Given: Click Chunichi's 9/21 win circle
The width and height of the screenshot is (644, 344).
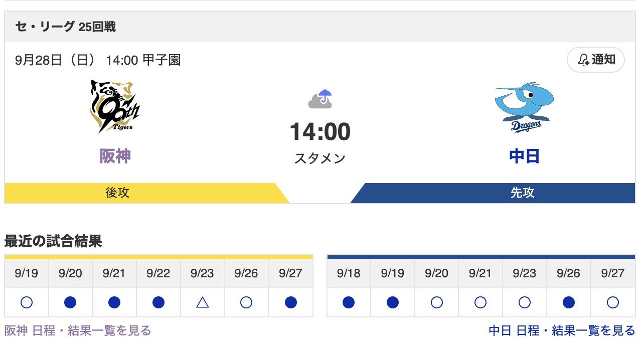Looking at the screenshot, I should tap(480, 302).
